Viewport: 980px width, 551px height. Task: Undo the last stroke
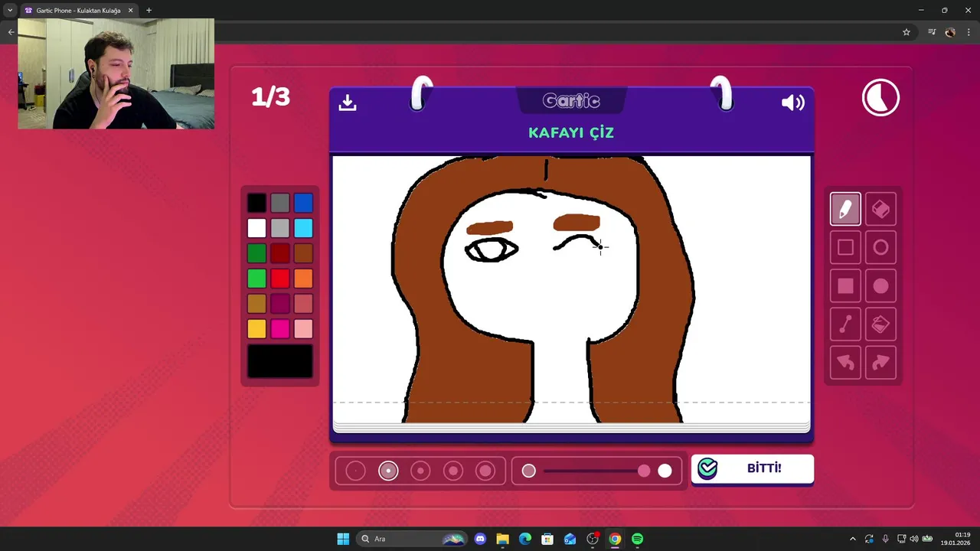click(x=845, y=363)
